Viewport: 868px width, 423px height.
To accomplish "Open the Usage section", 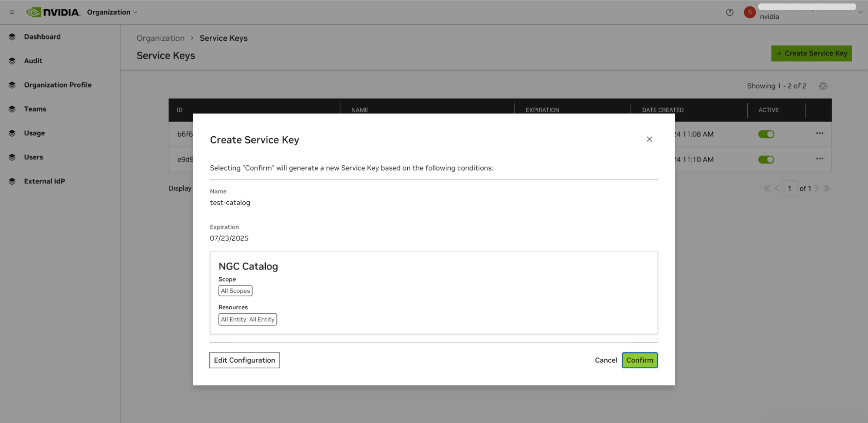I will point(34,133).
